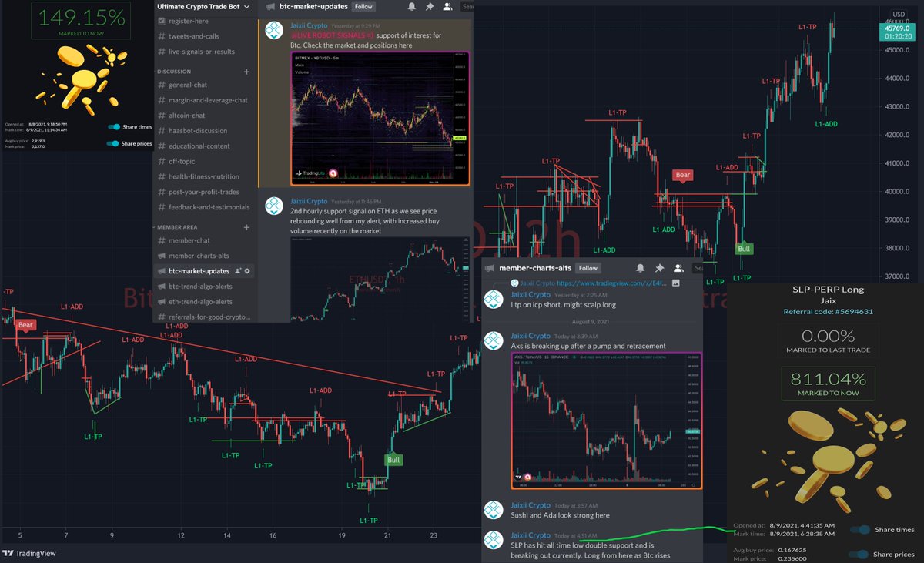Click Follow button in btc-market-updates header
The image size is (924, 563).
click(x=363, y=6)
